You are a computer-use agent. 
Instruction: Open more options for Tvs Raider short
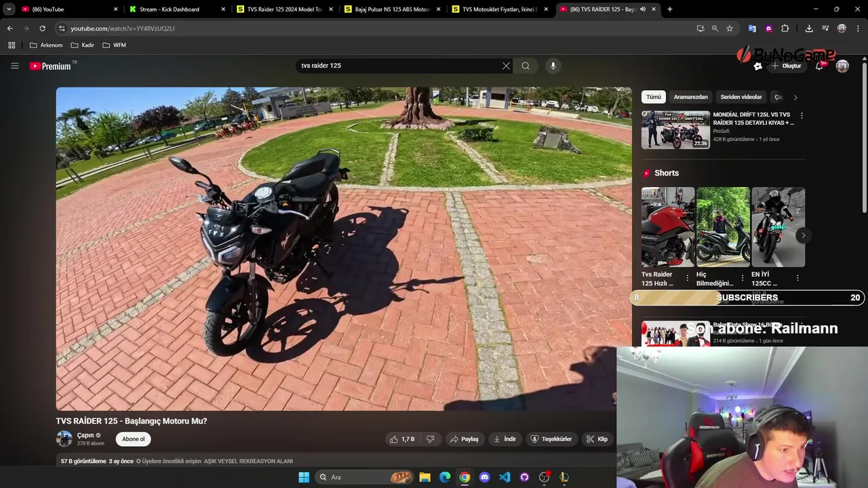pos(688,278)
